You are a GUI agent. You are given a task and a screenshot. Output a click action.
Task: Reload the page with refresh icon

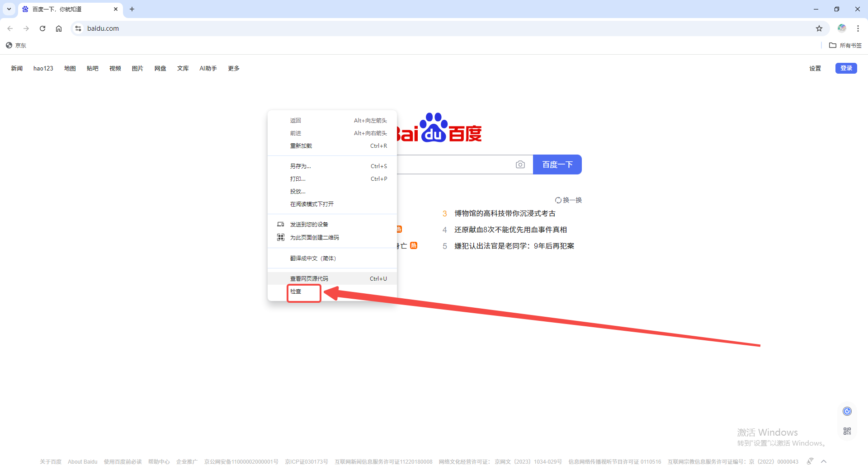point(42,28)
